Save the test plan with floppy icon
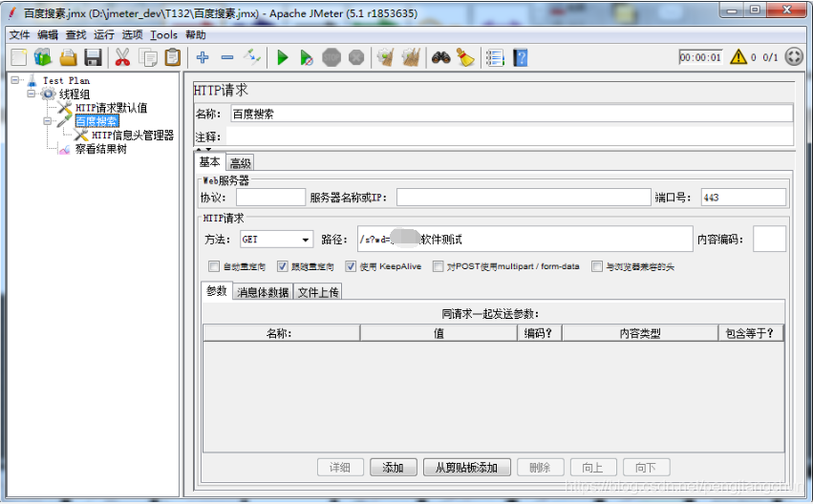 (93, 57)
